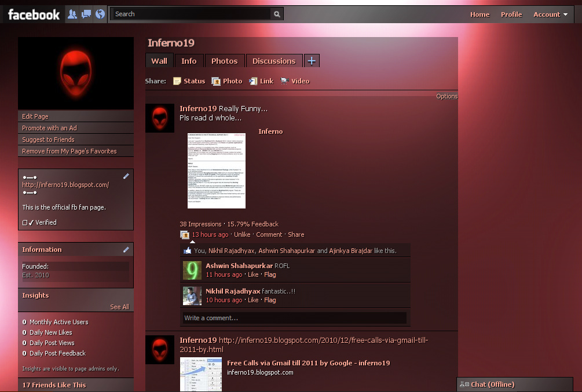Viewport: 582px width, 392px height.
Task: Open friend requests icon in top bar
Action: (x=72, y=14)
